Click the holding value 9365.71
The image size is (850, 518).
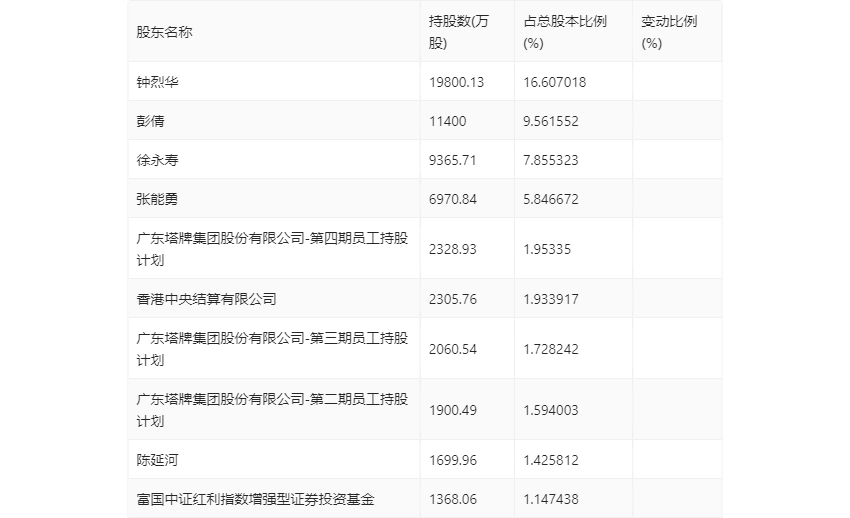pyautogui.click(x=452, y=160)
